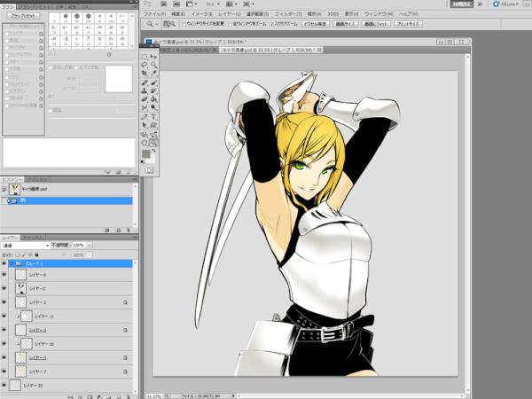The image size is (532, 399).
Task: Switch to the アクション panel tab
Action: pyautogui.click(x=35, y=179)
